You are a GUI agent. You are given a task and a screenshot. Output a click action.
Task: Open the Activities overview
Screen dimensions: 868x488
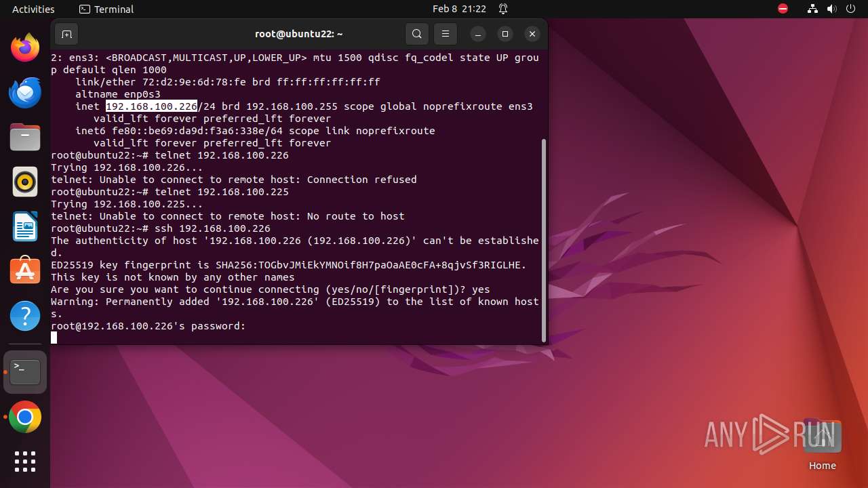click(33, 9)
